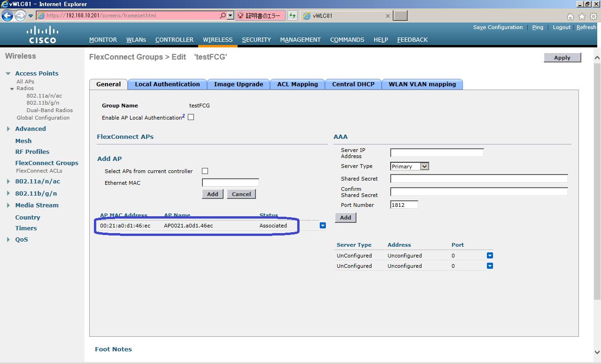Click the Port Number field showing 1812

coord(404,205)
